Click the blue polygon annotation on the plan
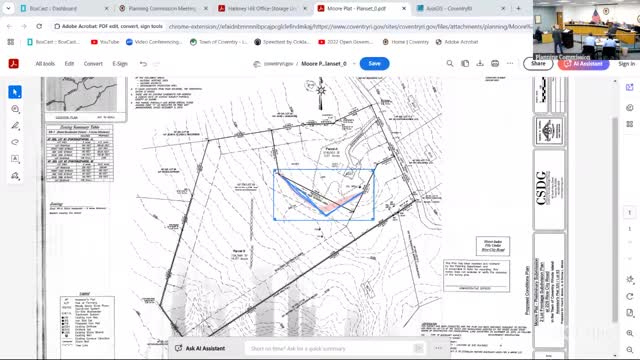Viewport: 640px width, 360px height. coord(323,194)
